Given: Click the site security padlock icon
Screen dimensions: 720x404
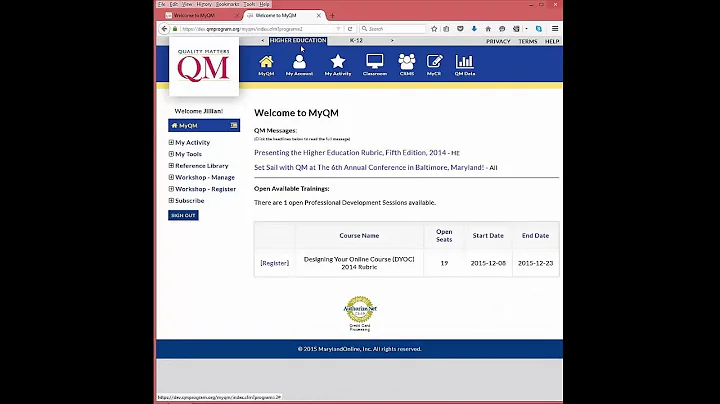Looking at the screenshot, I should click(x=175, y=28).
